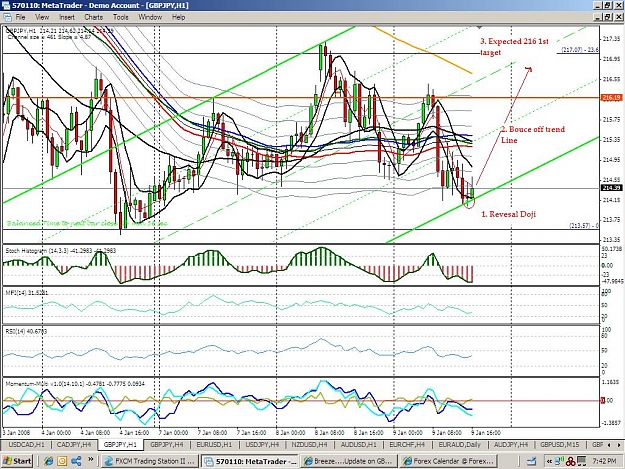This screenshot has width=625, height=469.
Task: Switch to the NZDUSD,H4 chart tab
Action: click(309, 444)
